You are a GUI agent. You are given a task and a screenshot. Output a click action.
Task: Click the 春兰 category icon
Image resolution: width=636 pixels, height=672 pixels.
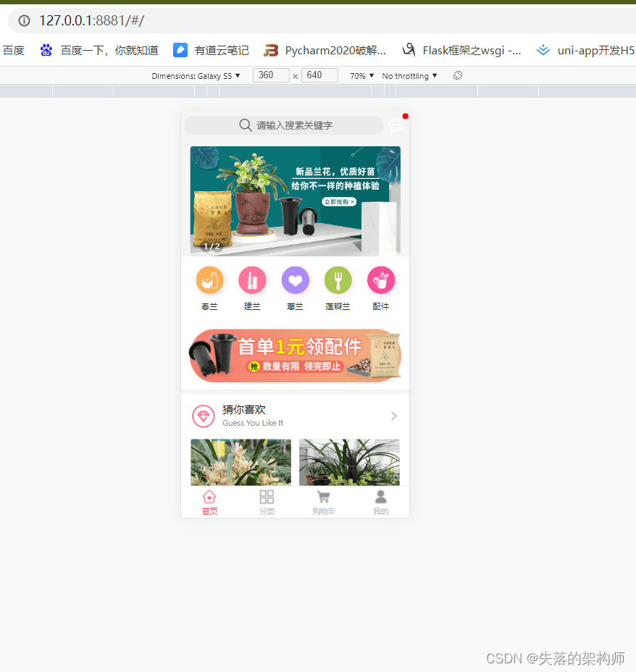(209, 280)
